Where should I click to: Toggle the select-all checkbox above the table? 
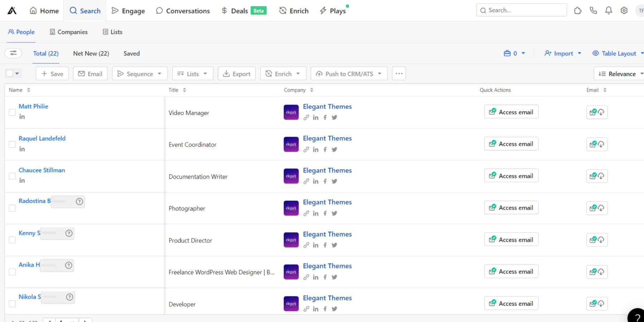coord(9,73)
